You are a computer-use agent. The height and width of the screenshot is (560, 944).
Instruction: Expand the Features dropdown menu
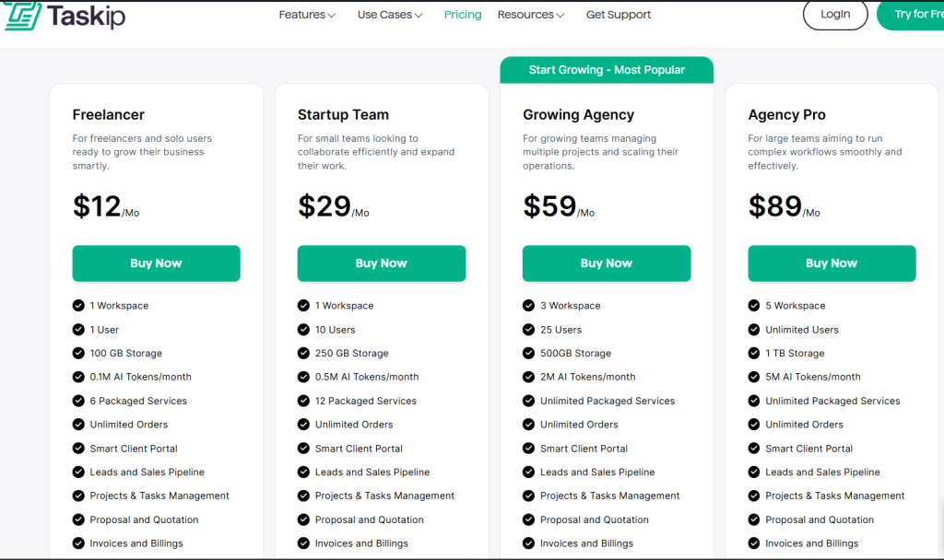click(307, 15)
